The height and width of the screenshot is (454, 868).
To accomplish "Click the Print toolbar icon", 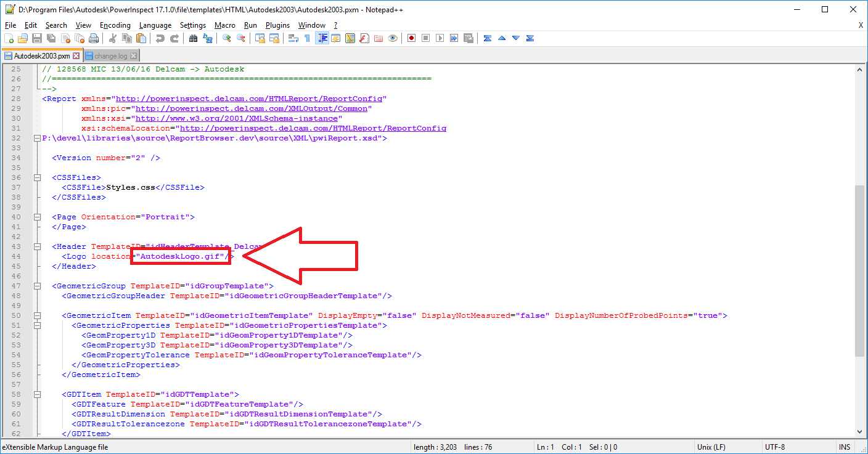I will 94,38.
